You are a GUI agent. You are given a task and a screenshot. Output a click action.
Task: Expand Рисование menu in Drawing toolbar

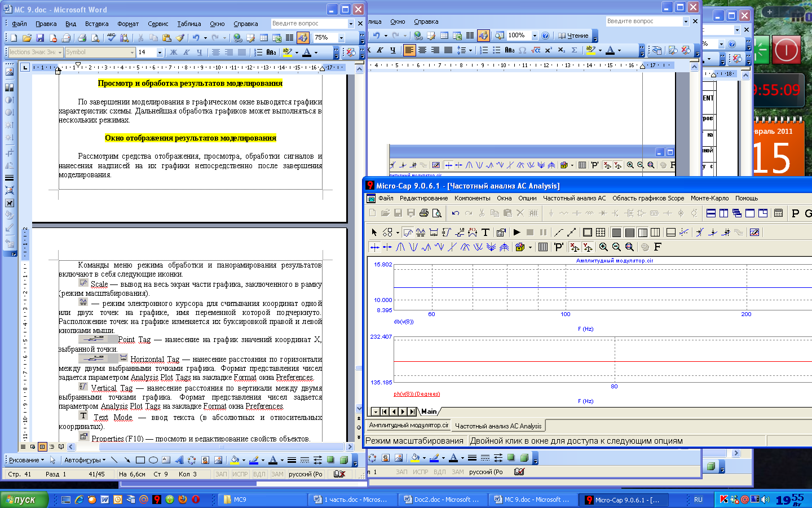[x=27, y=460]
